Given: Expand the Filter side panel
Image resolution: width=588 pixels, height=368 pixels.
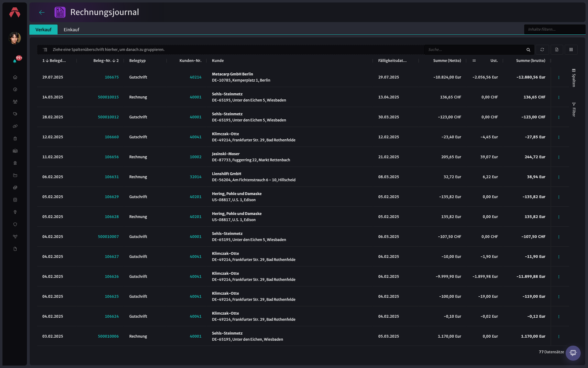Looking at the screenshot, I should (x=574, y=109).
